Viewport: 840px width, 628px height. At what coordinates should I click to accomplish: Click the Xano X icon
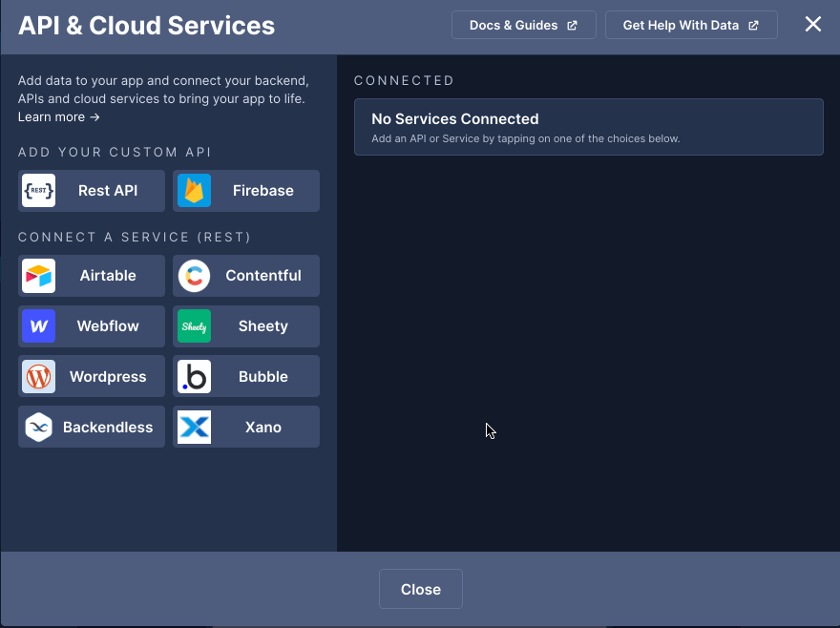click(x=194, y=427)
